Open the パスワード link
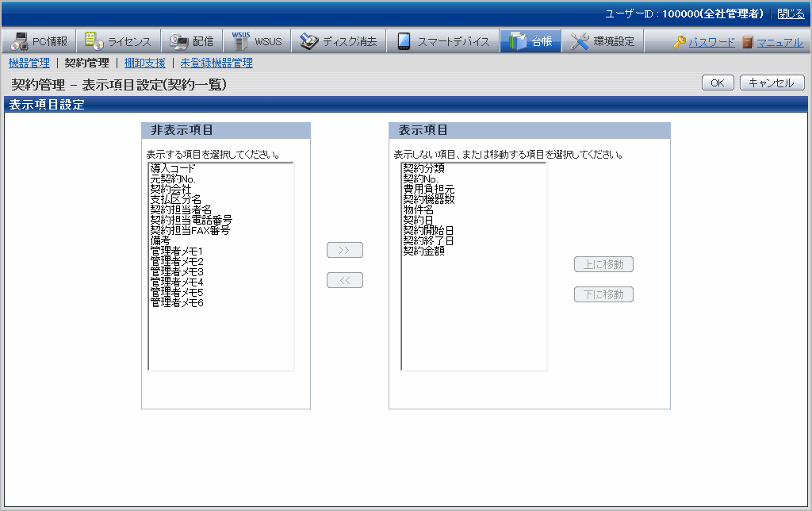 [x=711, y=43]
